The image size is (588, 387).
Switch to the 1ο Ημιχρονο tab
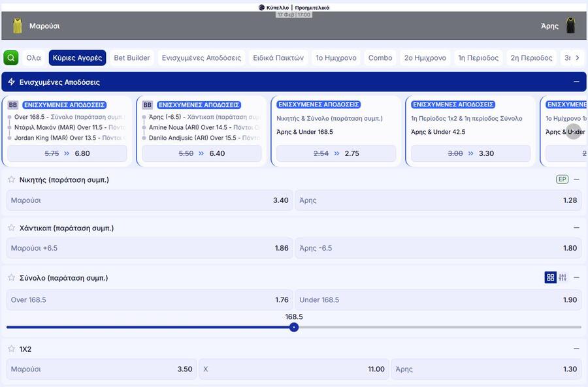pyautogui.click(x=336, y=57)
